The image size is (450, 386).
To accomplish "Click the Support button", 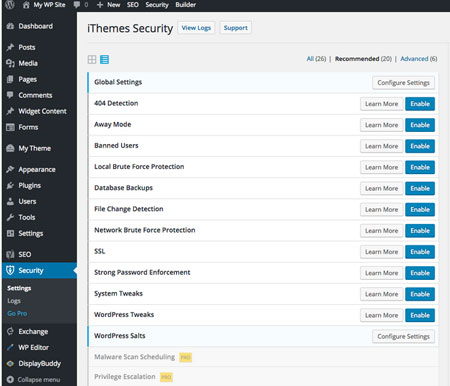I will point(235,28).
